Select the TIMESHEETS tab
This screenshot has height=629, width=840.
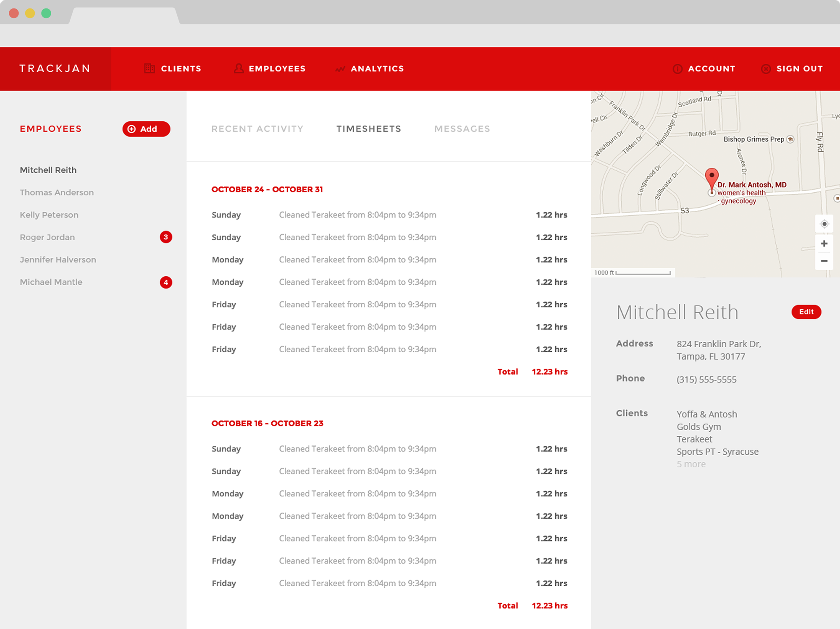tap(368, 129)
